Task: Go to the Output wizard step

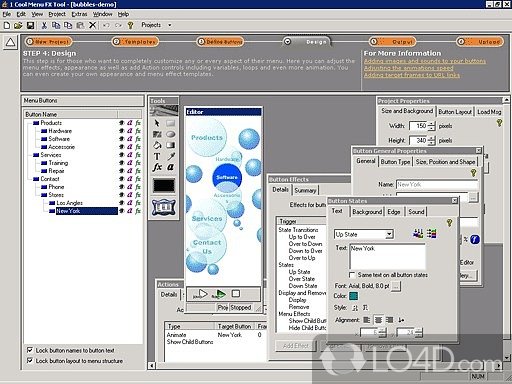Action: pyautogui.click(x=393, y=42)
